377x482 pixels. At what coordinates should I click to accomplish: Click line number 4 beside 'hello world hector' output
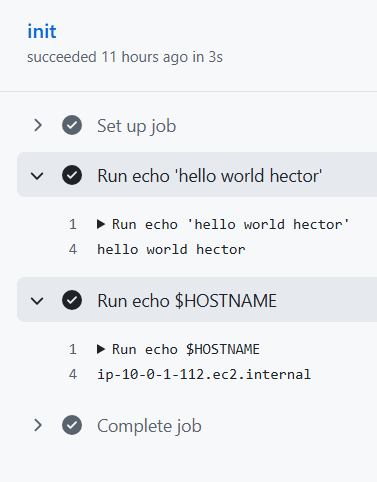pyautogui.click(x=73, y=250)
